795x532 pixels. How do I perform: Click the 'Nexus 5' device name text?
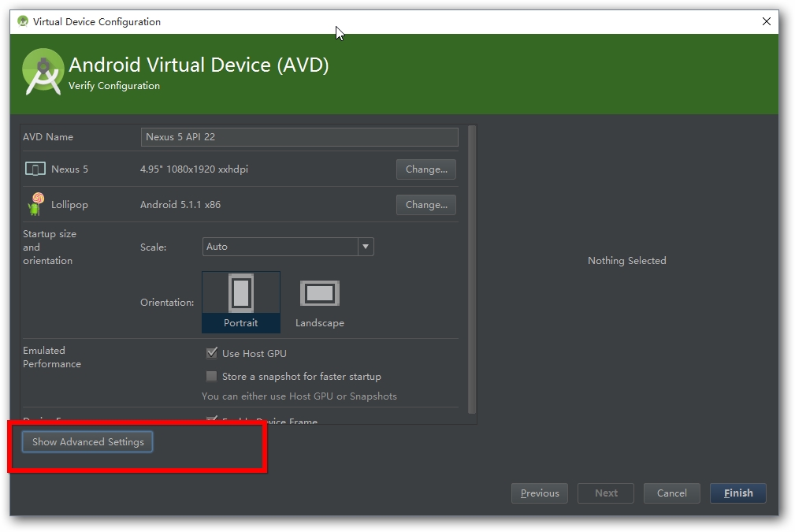coord(69,169)
